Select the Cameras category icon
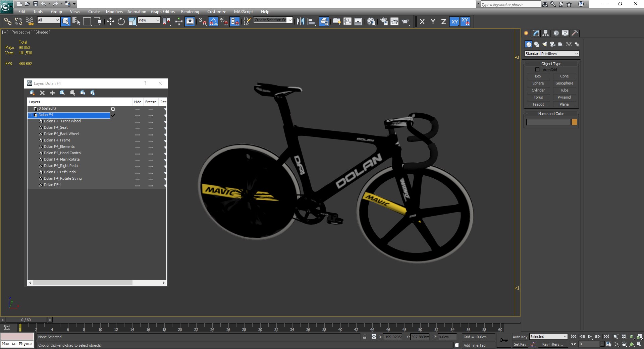This screenshot has width=644, height=349. point(553,44)
